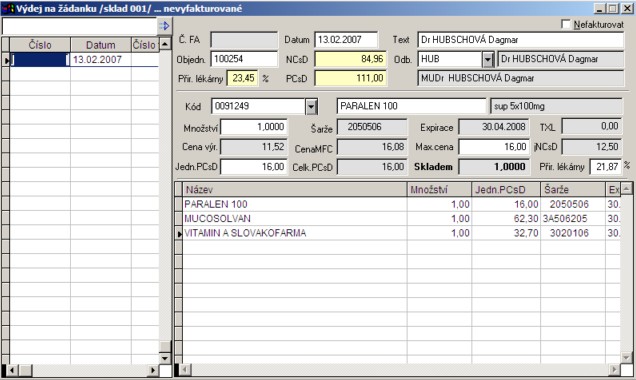Screen dimensions: 636x380
Task: Click the items table scroll-up arrow
Action: 627,189
